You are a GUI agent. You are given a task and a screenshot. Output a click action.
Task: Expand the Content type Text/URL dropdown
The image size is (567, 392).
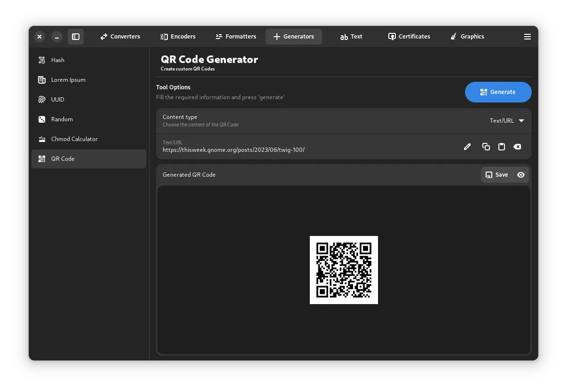coord(507,121)
